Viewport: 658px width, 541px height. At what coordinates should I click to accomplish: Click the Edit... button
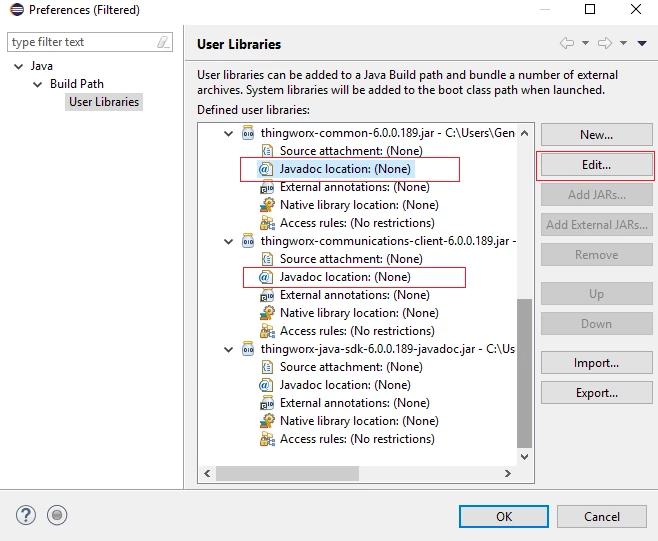[x=596, y=165]
